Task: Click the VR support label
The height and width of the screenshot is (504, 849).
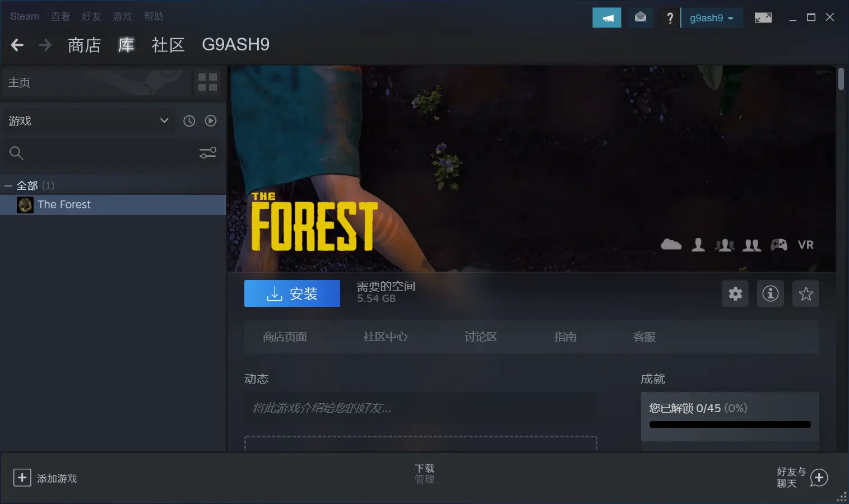Action: [806, 245]
